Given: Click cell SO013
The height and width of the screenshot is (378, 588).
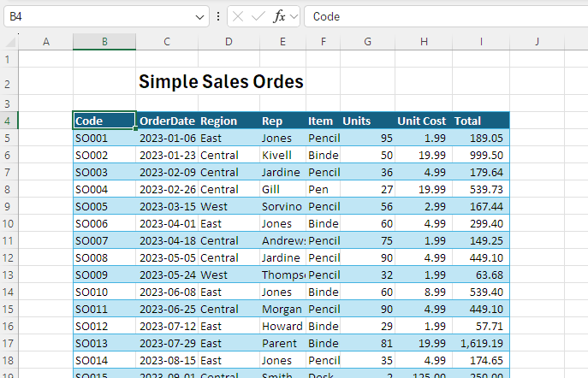Looking at the screenshot, I should click(x=104, y=343).
